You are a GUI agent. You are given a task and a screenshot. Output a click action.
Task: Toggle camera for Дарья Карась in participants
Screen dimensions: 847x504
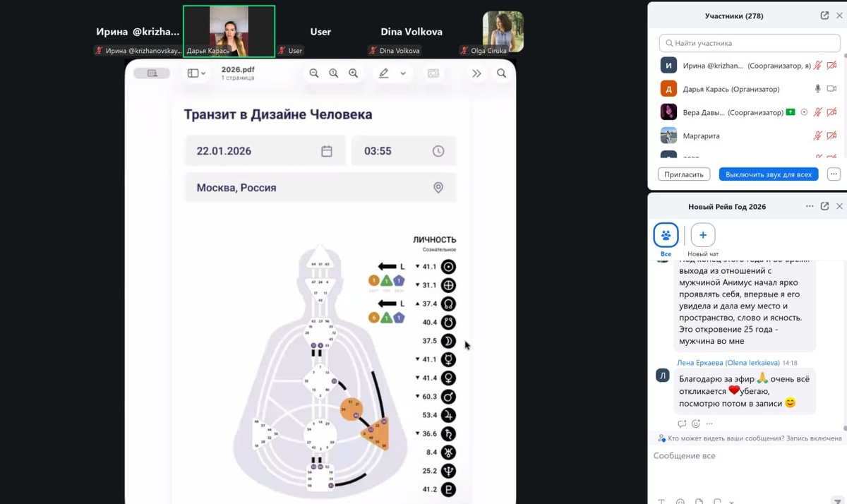[x=831, y=89]
